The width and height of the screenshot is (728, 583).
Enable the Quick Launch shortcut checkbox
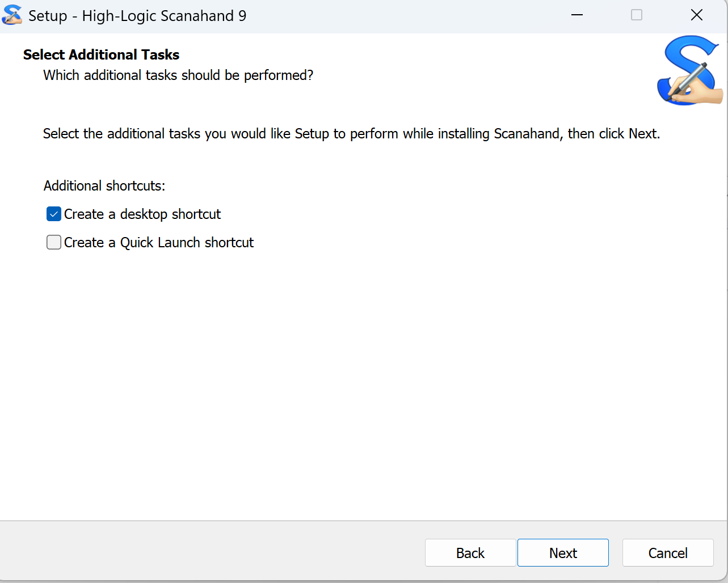tap(54, 243)
